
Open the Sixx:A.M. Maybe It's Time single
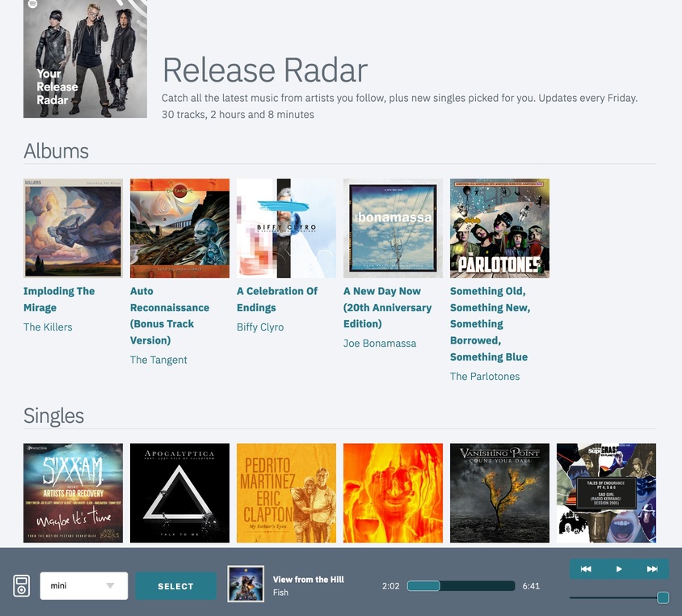73,493
